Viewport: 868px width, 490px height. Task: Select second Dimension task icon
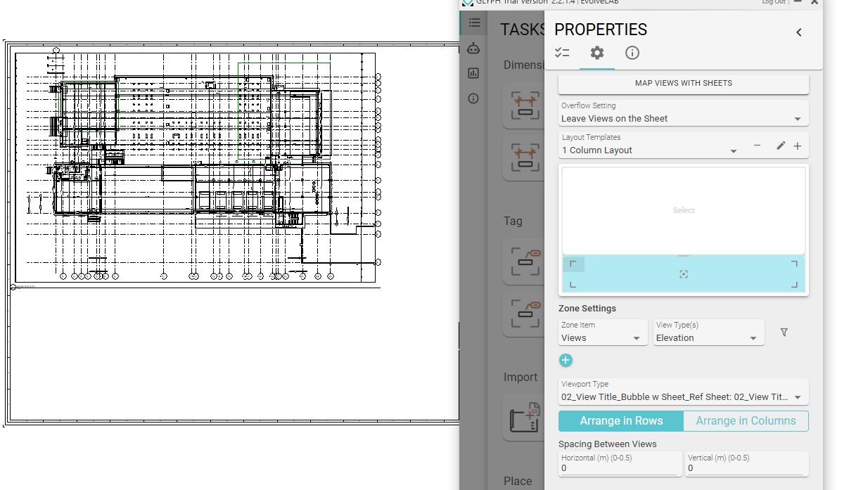click(x=525, y=158)
